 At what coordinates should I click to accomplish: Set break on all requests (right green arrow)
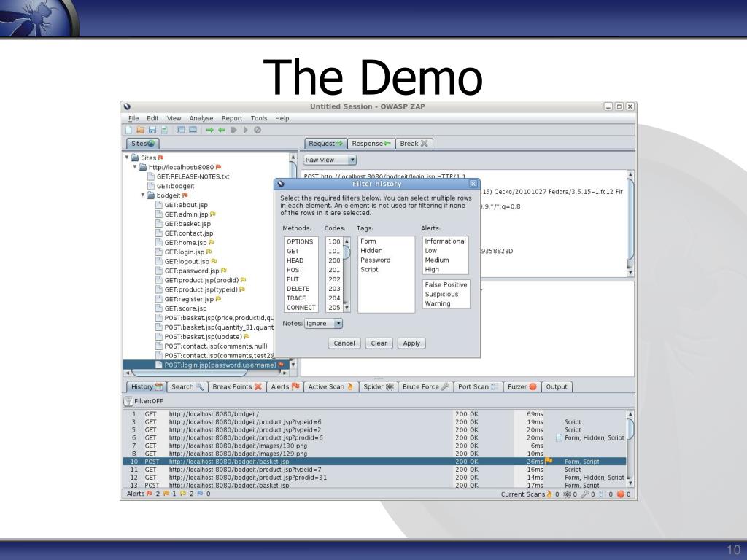[x=209, y=130]
